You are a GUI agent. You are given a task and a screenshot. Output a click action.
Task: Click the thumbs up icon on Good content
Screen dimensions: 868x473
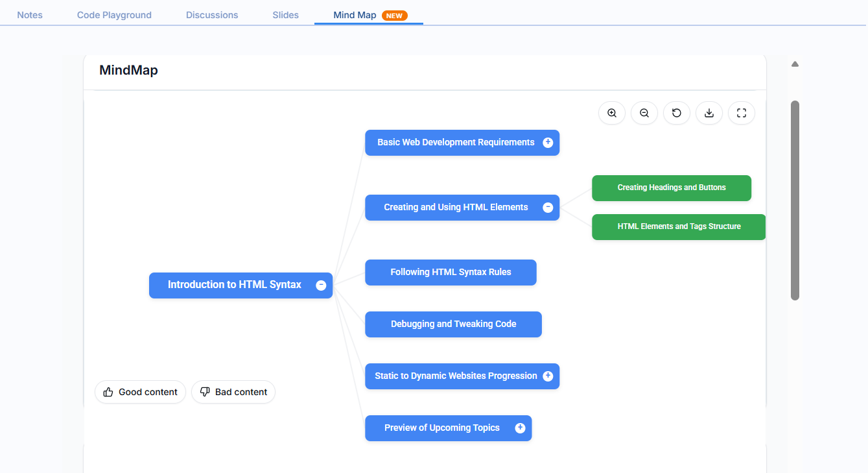(108, 392)
